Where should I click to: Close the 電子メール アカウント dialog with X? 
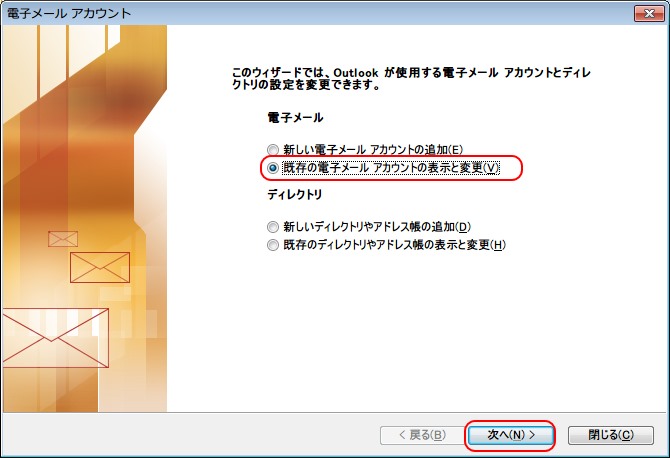(649, 13)
